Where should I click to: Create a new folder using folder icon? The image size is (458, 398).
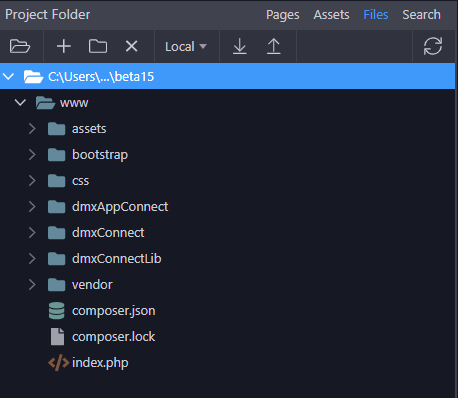[98, 46]
